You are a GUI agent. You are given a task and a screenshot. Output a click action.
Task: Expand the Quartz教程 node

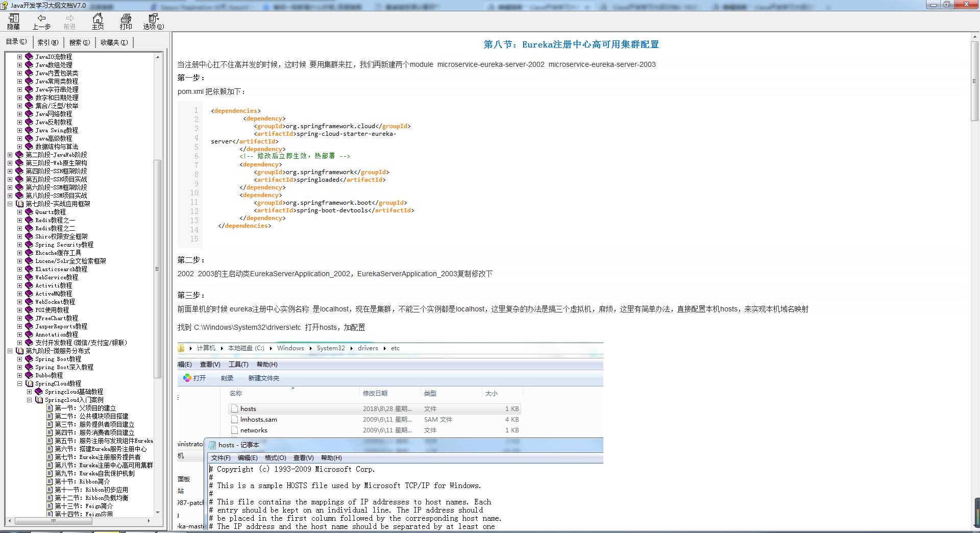(20, 212)
